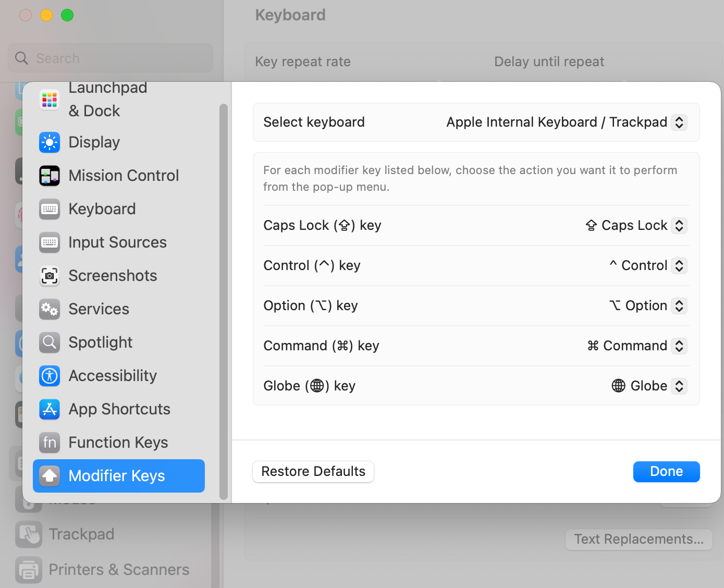Image resolution: width=724 pixels, height=588 pixels.
Task: Click the modifier key instructions text
Action: pyautogui.click(x=470, y=179)
